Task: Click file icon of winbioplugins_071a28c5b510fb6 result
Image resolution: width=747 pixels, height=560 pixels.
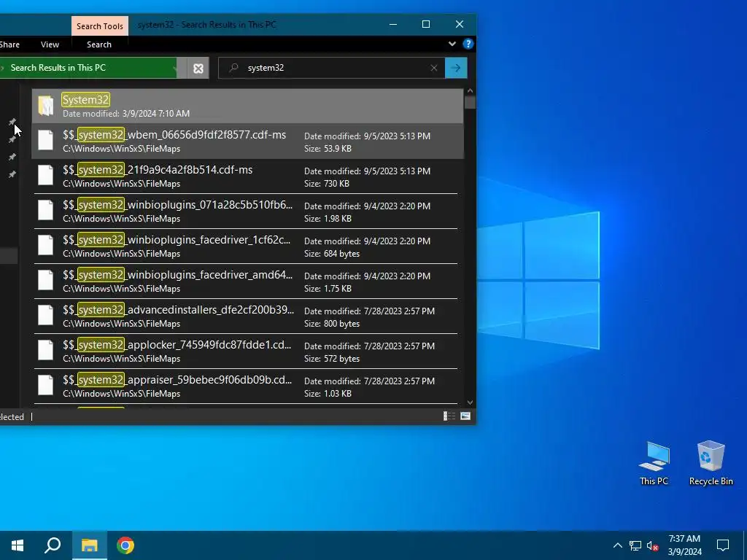Action: (x=46, y=210)
